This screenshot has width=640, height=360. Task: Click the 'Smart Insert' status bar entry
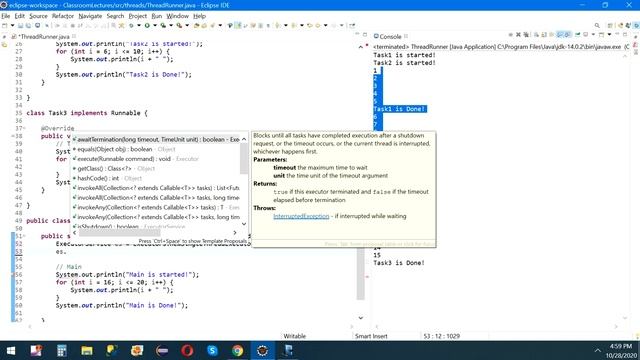[x=371, y=336]
